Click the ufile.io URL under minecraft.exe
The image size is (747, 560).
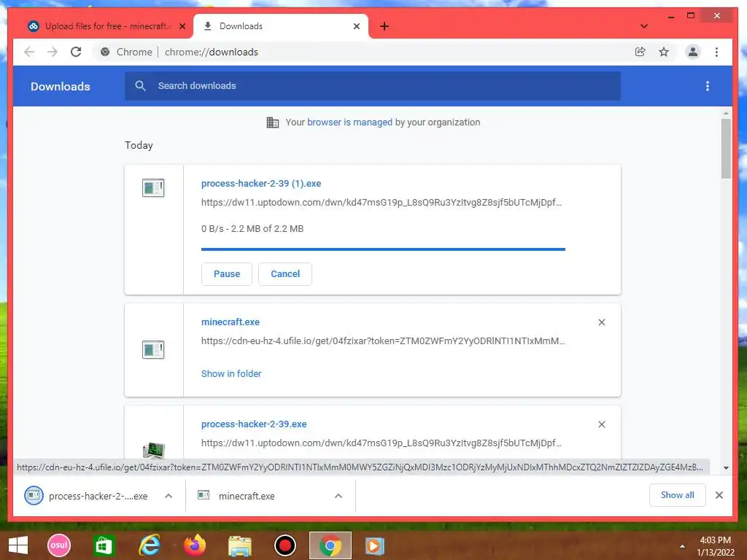[383, 341]
